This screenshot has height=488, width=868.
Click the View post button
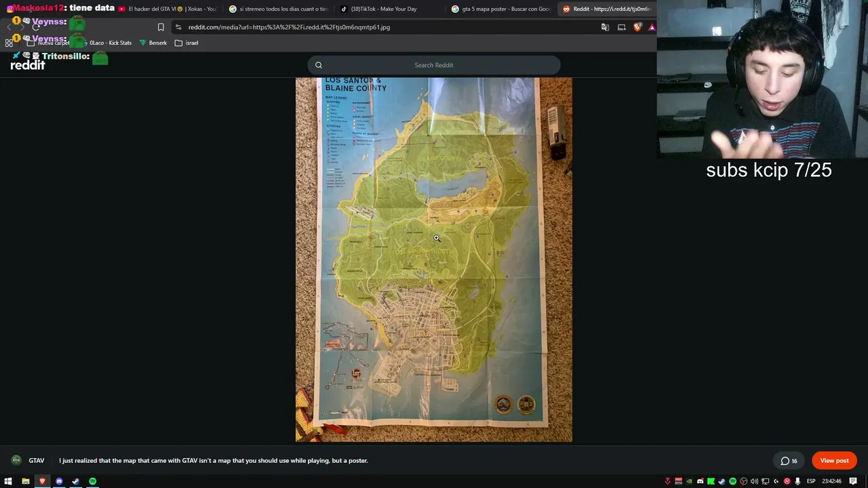834,461
